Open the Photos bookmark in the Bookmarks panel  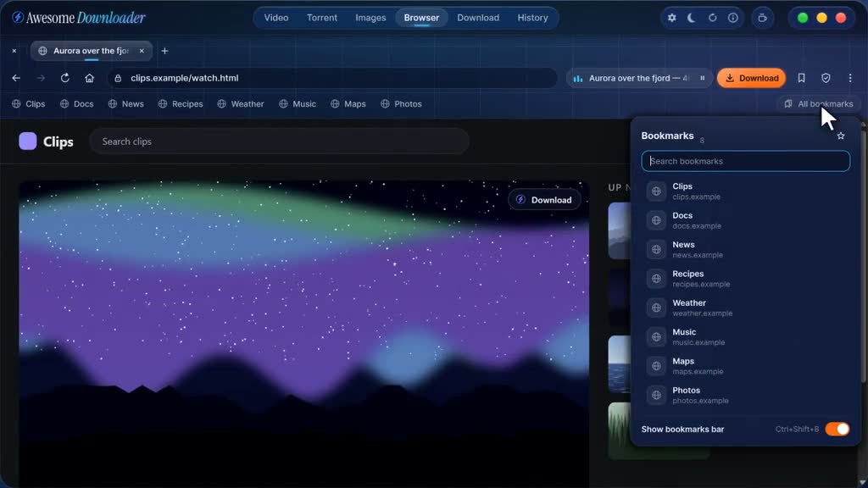tap(746, 395)
